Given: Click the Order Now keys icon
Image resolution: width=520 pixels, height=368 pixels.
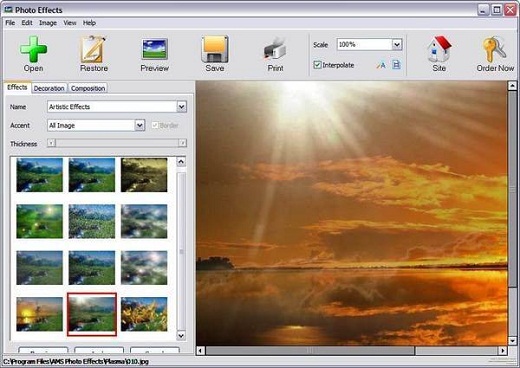Looking at the screenshot, I should pyautogui.click(x=495, y=49).
